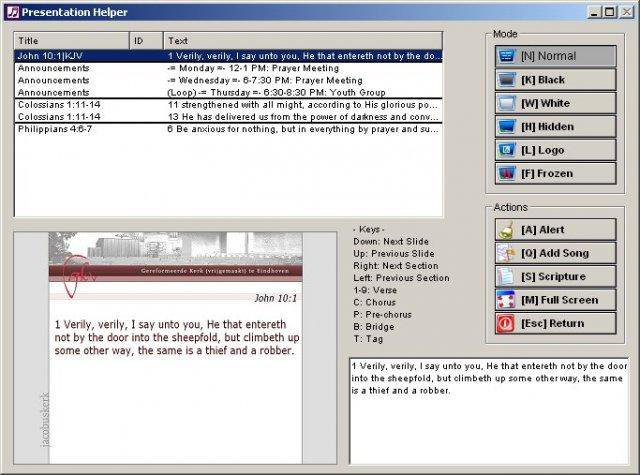Click the slide preview thumbnail

point(176,348)
